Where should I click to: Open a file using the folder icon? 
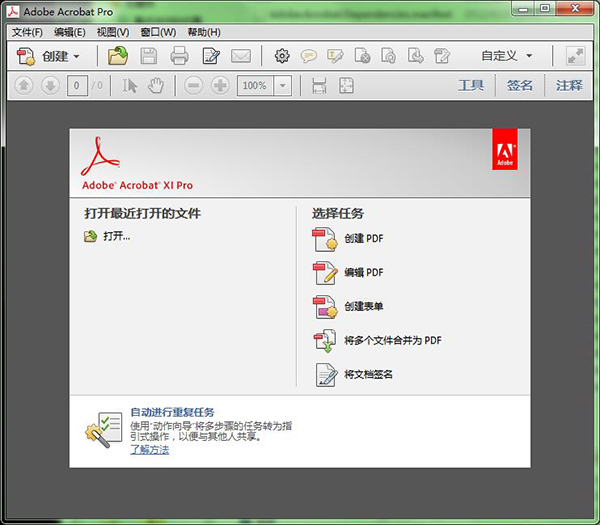(x=118, y=56)
